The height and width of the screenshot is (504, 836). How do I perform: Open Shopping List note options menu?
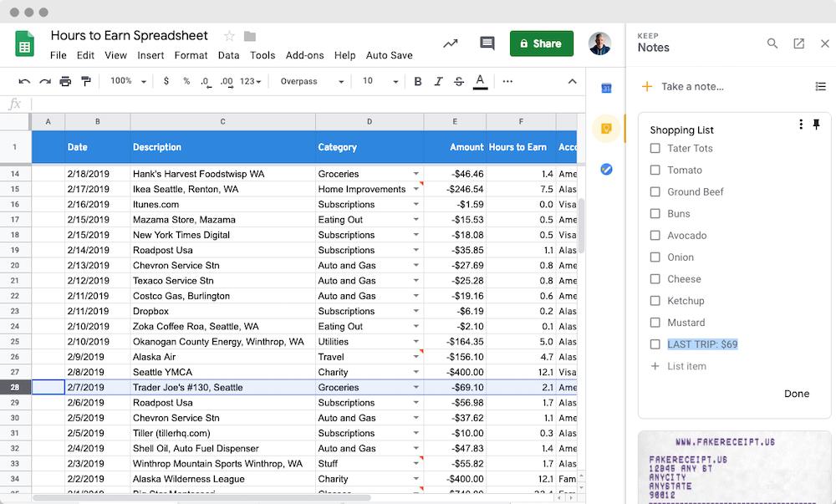(x=801, y=125)
